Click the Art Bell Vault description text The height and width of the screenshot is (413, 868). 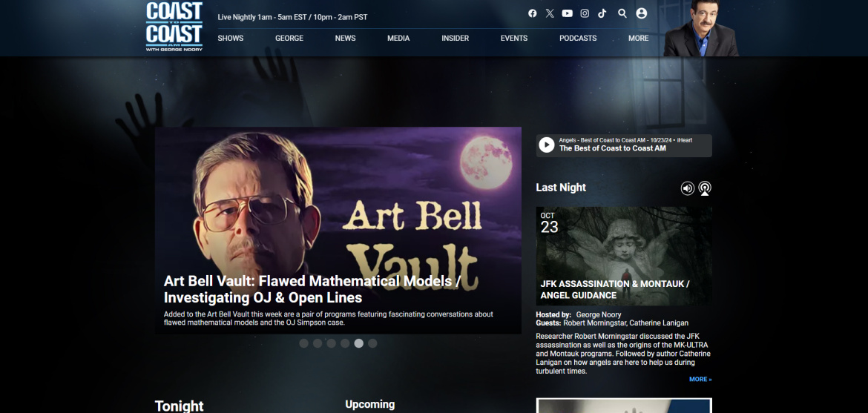pyautogui.click(x=328, y=318)
